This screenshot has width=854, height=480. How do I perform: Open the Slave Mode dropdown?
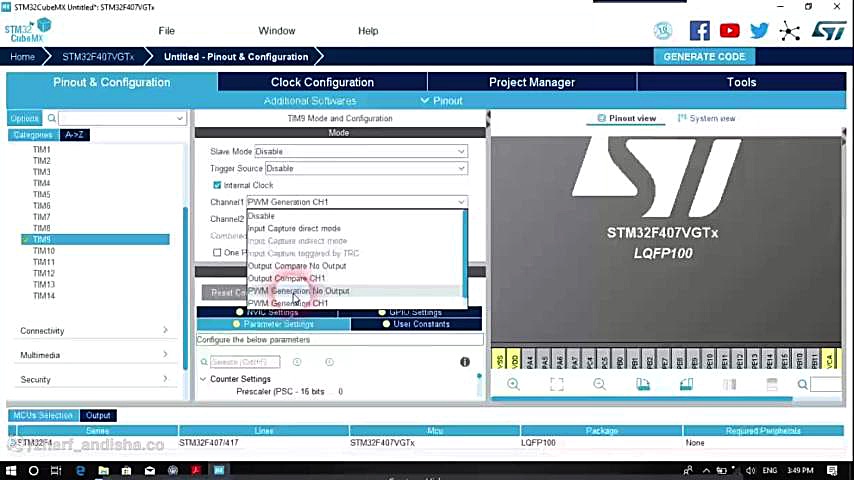pos(361,151)
